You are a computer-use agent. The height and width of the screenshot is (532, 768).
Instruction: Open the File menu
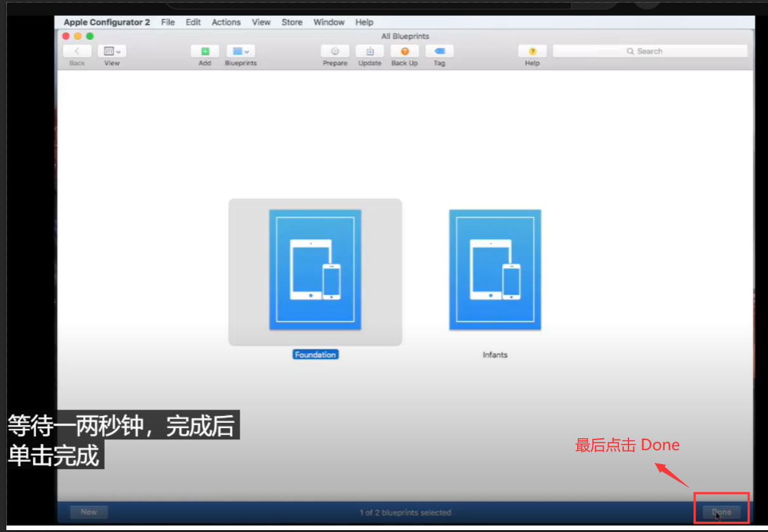[168, 22]
